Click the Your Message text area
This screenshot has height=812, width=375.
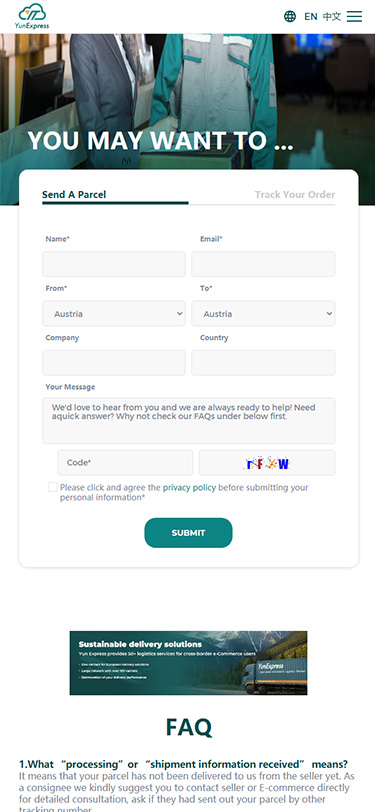[x=189, y=420]
